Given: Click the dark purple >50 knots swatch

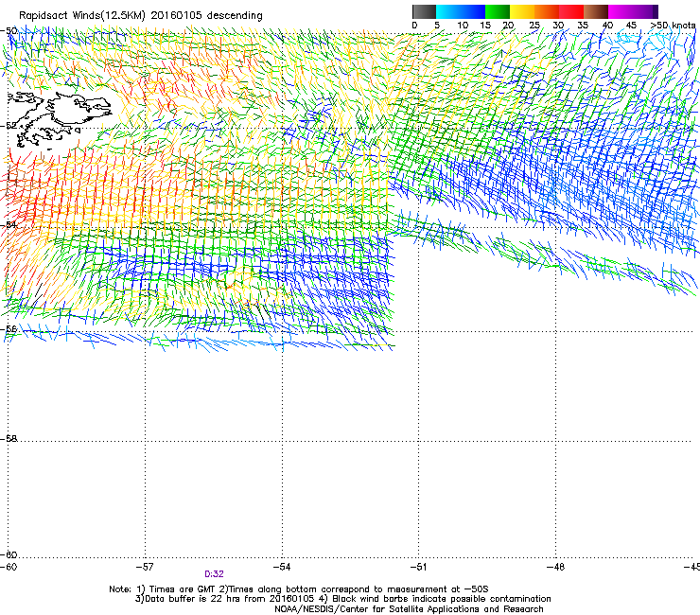Looking at the screenshot, I should tap(656, 11).
